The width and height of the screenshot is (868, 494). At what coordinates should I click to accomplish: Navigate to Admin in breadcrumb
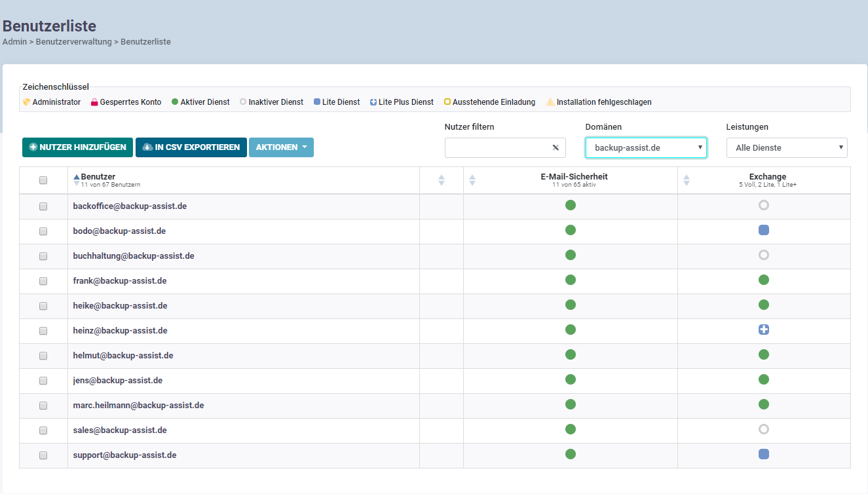pos(14,42)
